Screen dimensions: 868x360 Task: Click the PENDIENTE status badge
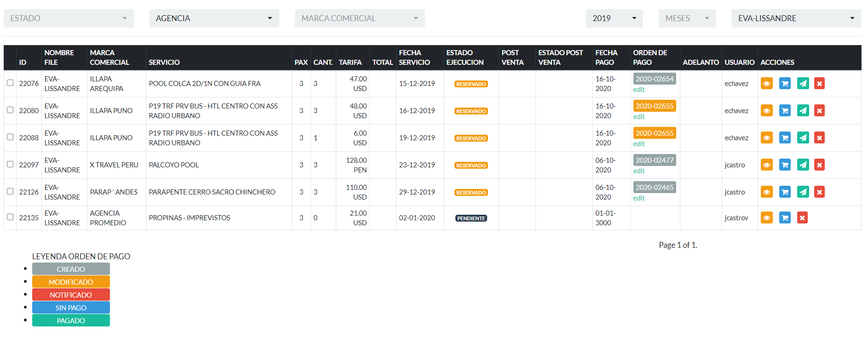click(471, 218)
